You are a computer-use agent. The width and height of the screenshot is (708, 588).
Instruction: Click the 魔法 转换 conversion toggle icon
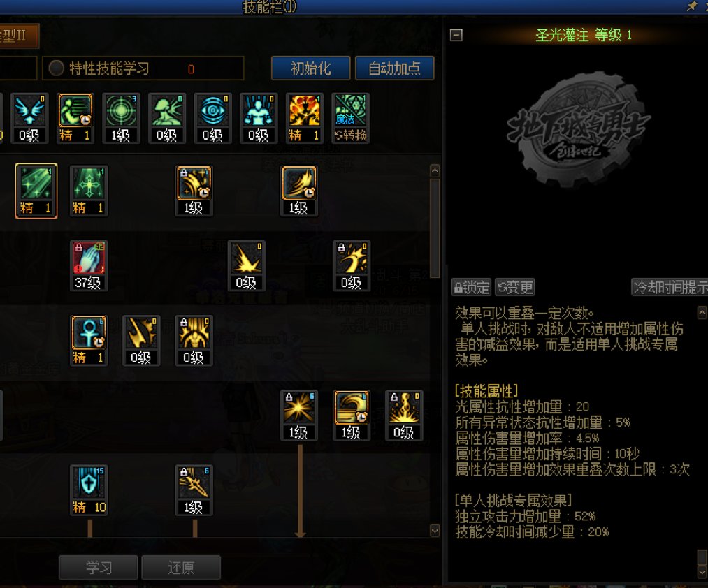pyautogui.click(x=350, y=118)
